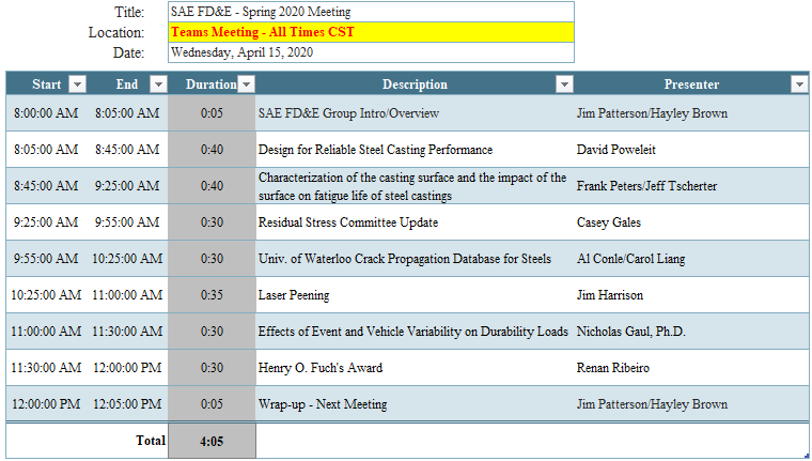This screenshot has height=461, width=812.
Task: Open the End column filter dropdown
Action: coord(158,85)
